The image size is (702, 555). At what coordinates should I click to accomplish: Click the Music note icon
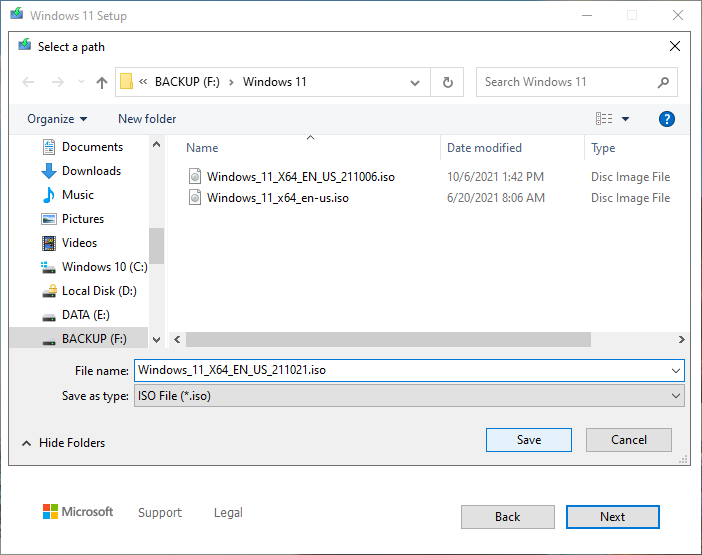[49, 195]
